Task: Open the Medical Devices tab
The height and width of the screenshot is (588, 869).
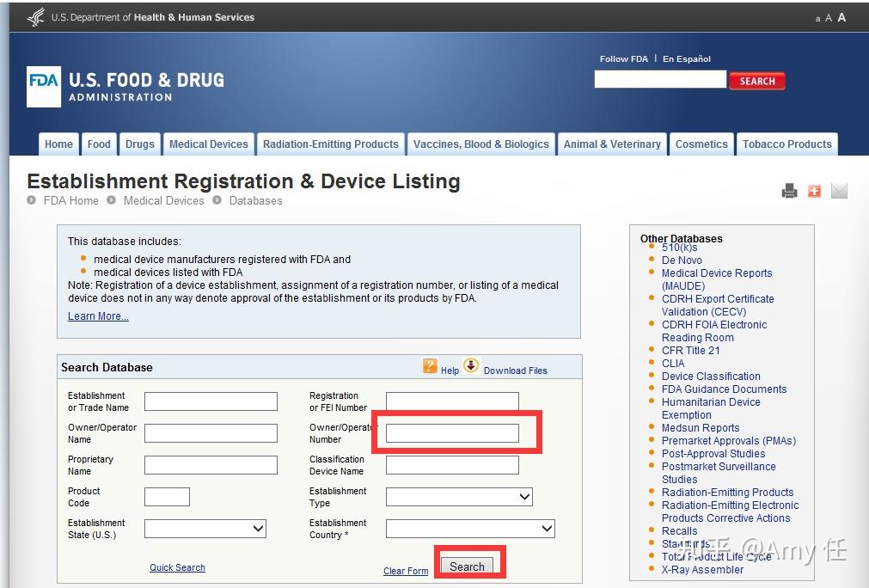Action: coord(208,144)
